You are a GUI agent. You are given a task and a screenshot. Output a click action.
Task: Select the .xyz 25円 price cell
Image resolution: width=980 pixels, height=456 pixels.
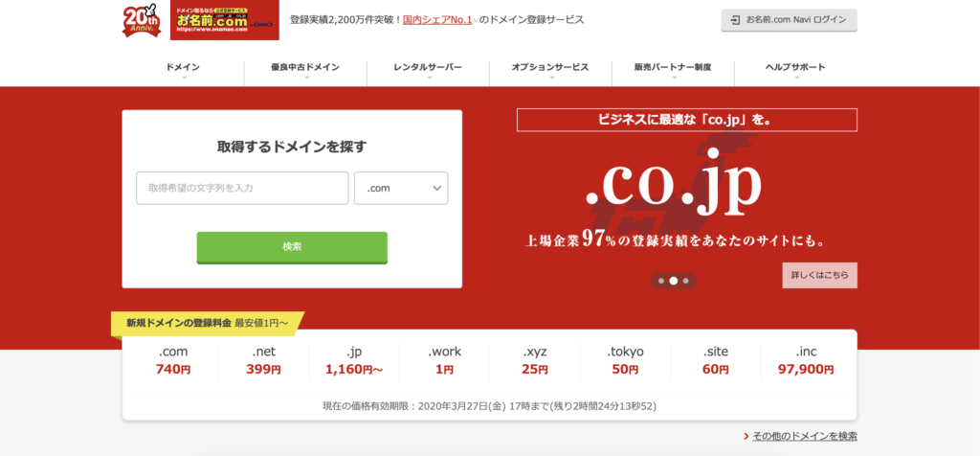535,361
